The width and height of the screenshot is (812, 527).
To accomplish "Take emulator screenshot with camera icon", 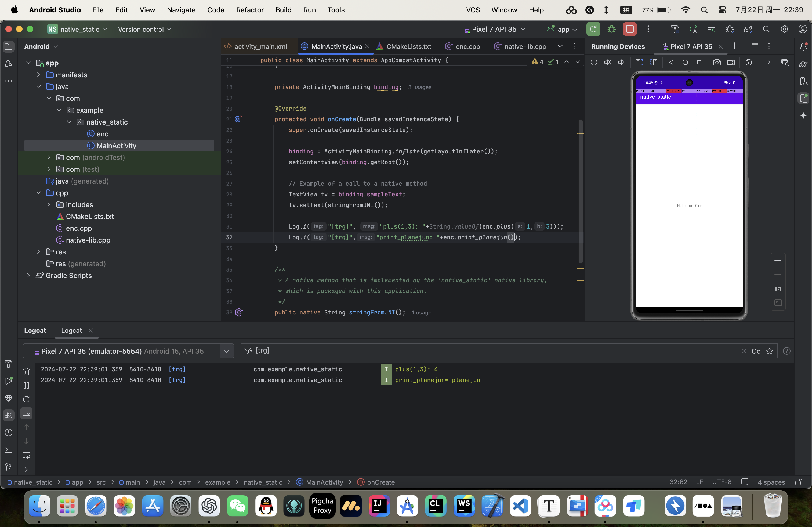I will click(716, 62).
